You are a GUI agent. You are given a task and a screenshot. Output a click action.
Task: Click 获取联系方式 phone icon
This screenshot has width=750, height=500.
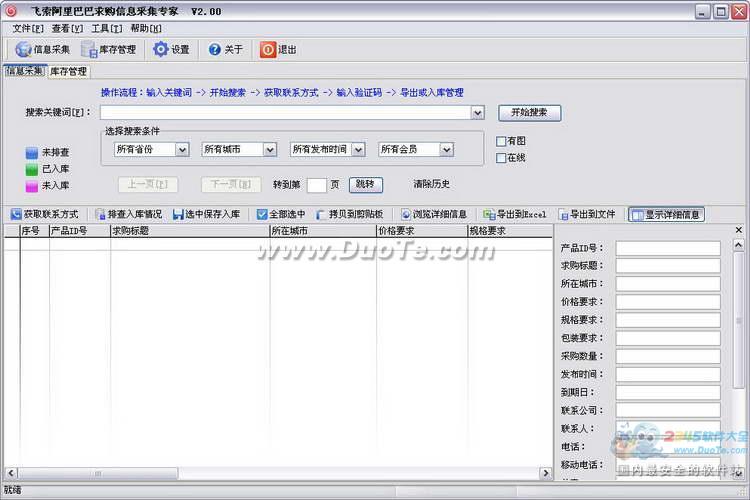click(x=16, y=214)
